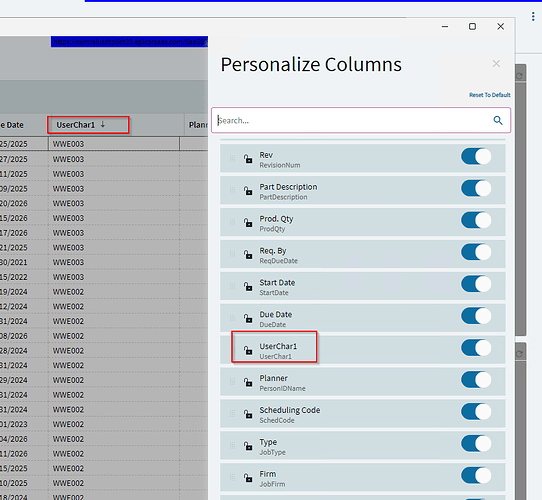
Task: Click the UserChar1 column header sort arrow
Action: click(x=103, y=124)
